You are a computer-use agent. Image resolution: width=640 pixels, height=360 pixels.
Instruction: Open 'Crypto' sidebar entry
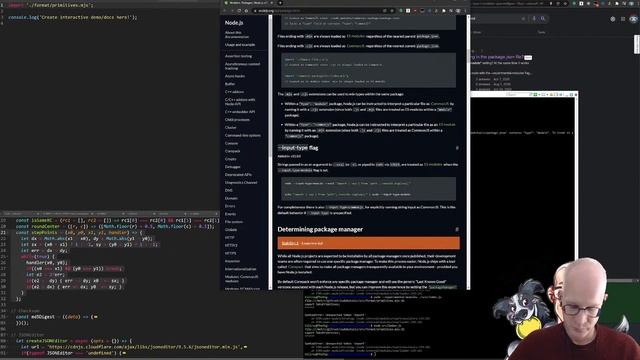pyautogui.click(x=231, y=159)
